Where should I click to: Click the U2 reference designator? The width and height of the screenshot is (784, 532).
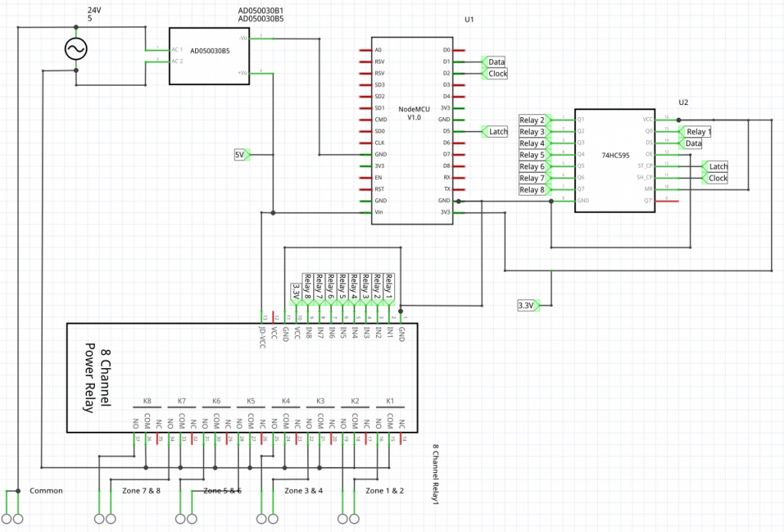(x=684, y=103)
